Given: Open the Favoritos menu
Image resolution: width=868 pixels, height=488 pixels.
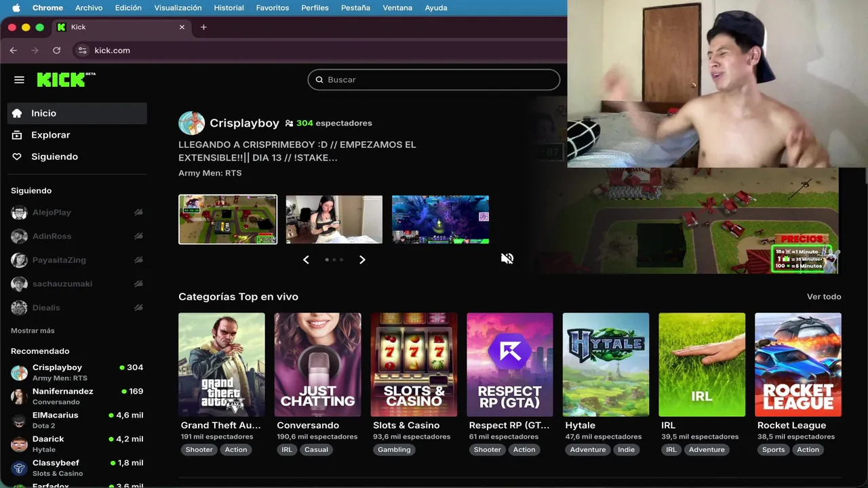Looking at the screenshot, I should (x=273, y=7).
